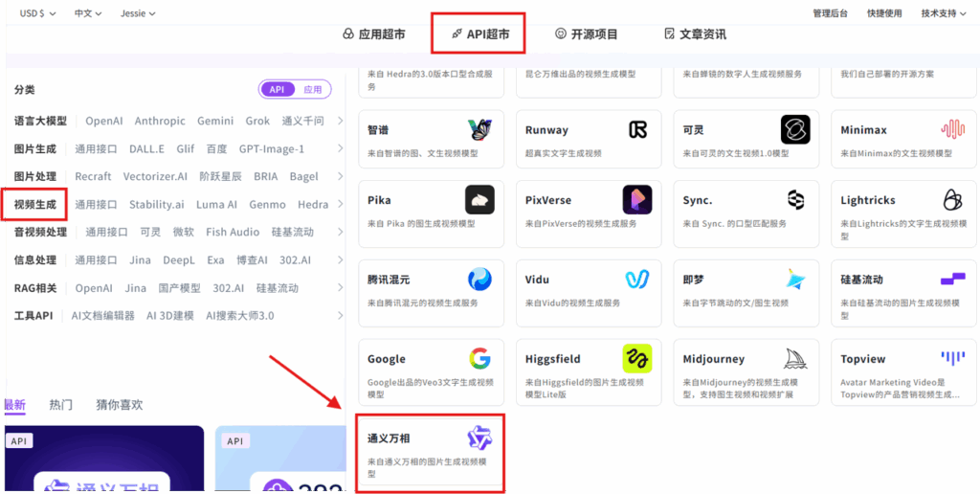Click the 腾讯混元 blue logo icon
This screenshot has width=980, height=494.
click(x=480, y=280)
